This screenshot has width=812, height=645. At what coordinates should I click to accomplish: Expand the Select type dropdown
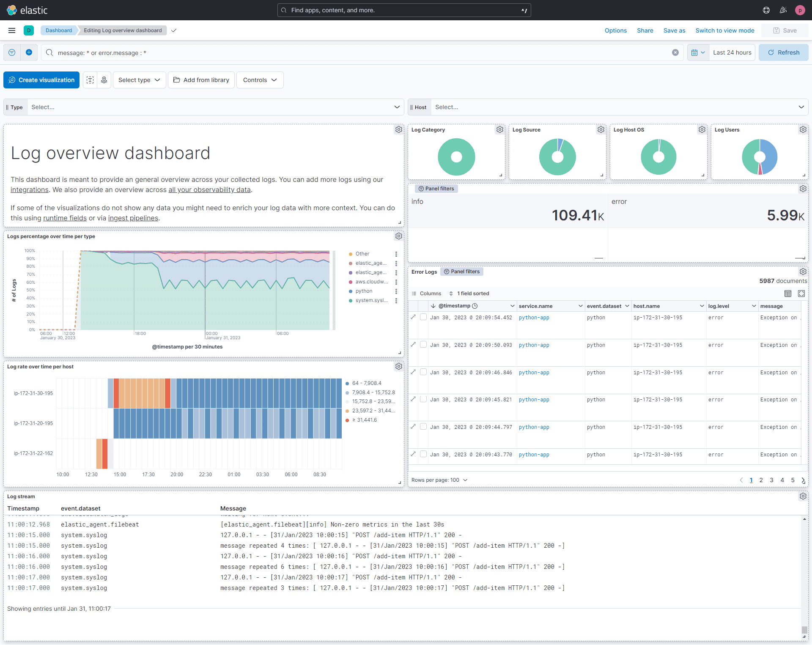click(139, 80)
